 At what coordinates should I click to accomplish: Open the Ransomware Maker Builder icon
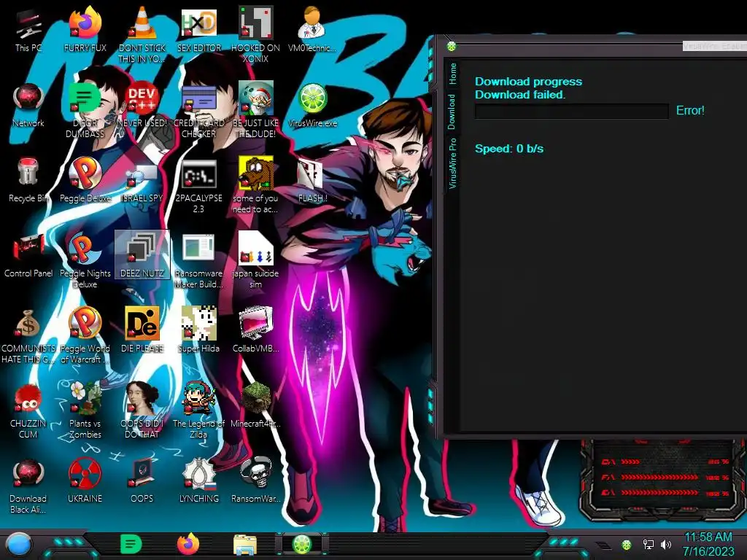click(x=198, y=260)
